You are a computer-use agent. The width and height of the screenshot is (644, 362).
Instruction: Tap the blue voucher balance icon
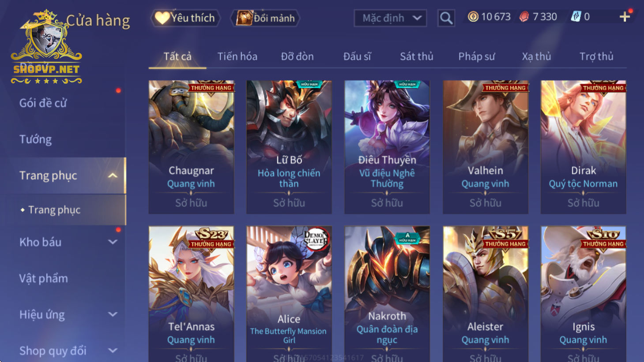coord(576,17)
